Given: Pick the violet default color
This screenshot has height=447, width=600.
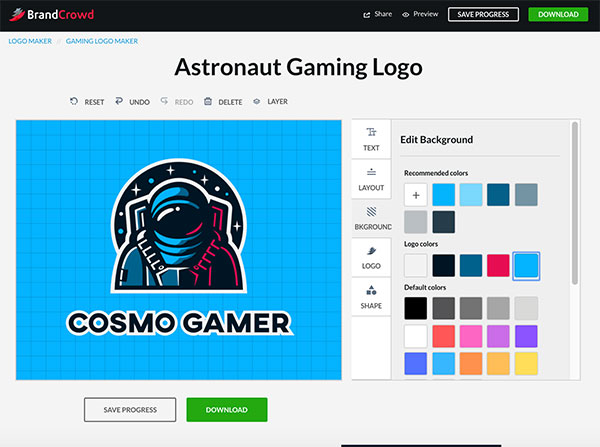Looking at the screenshot, I should click(526, 336).
